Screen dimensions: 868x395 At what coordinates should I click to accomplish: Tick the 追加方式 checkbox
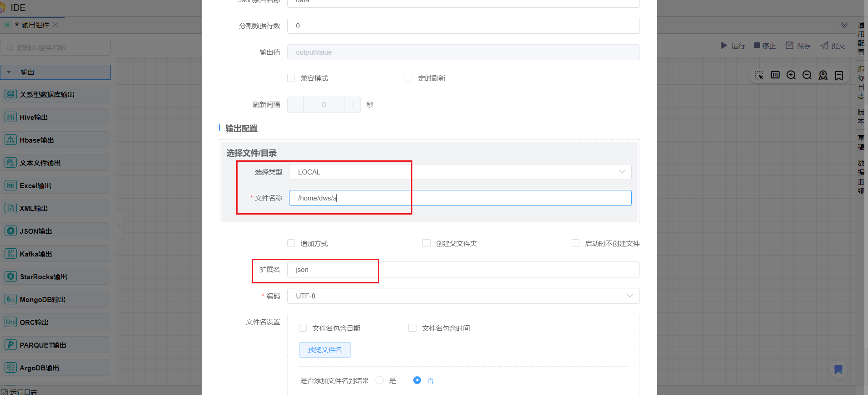(x=291, y=243)
